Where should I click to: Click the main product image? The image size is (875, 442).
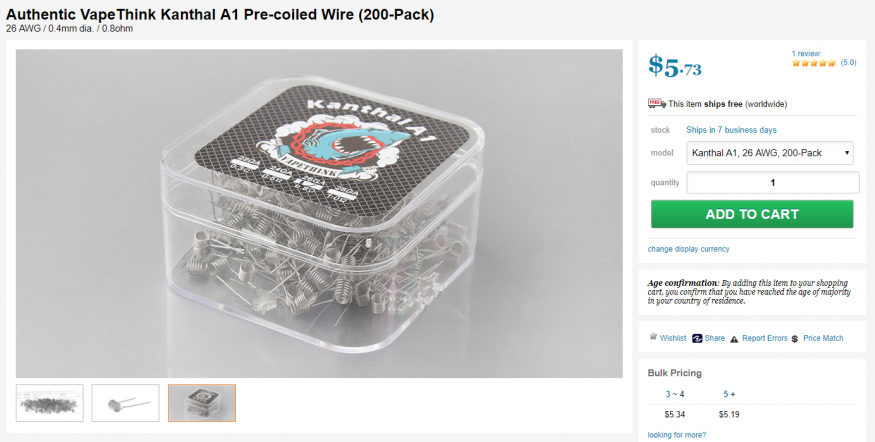(319, 213)
